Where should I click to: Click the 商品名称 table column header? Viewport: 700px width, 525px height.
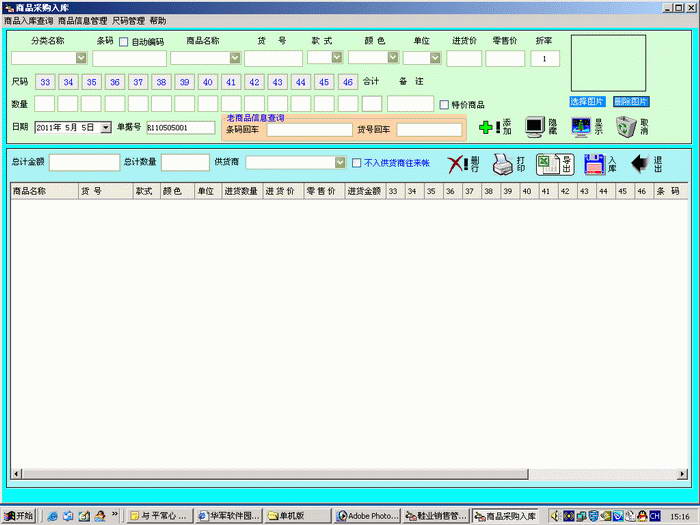pos(45,191)
